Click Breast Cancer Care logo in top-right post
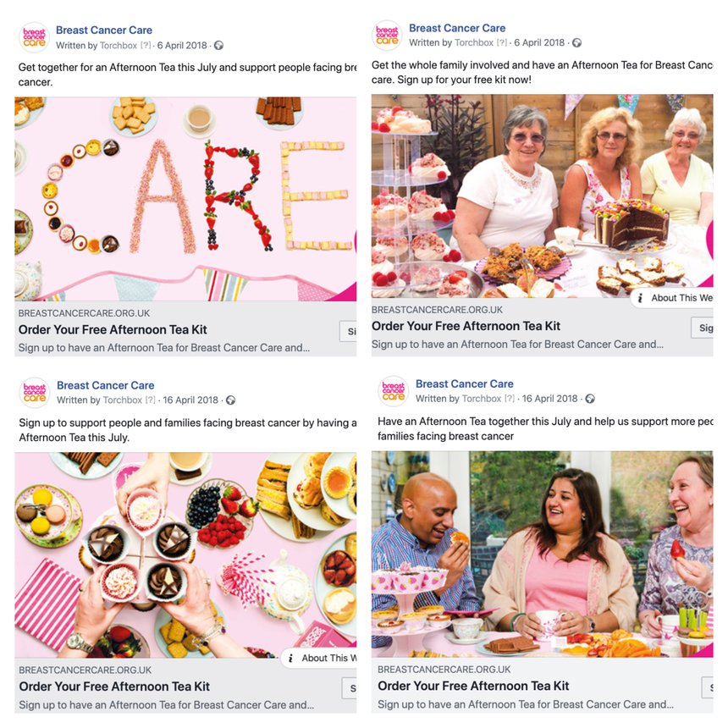 [x=387, y=36]
